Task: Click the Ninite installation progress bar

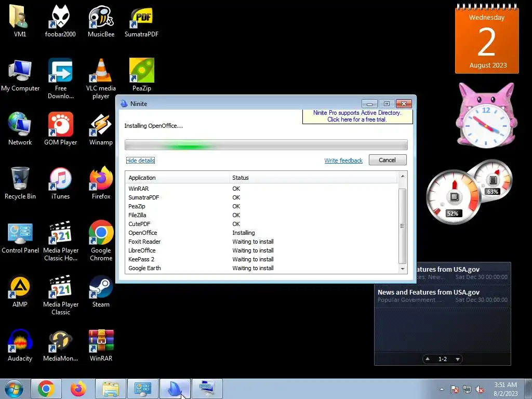Action: (266, 144)
